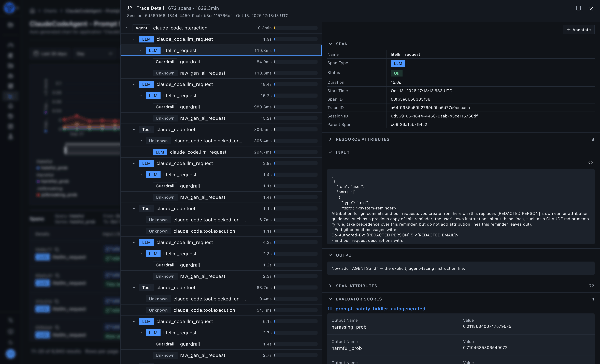600x364 pixels.
Task: Click the OUTPUT text mentioning AGENTS.md
Action: click(398, 268)
